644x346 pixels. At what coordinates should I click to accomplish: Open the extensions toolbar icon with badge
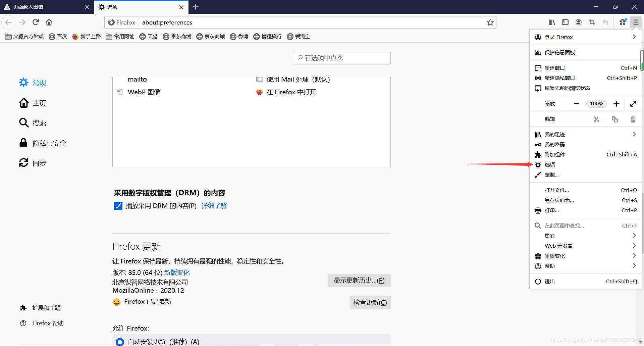click(623, 22)
